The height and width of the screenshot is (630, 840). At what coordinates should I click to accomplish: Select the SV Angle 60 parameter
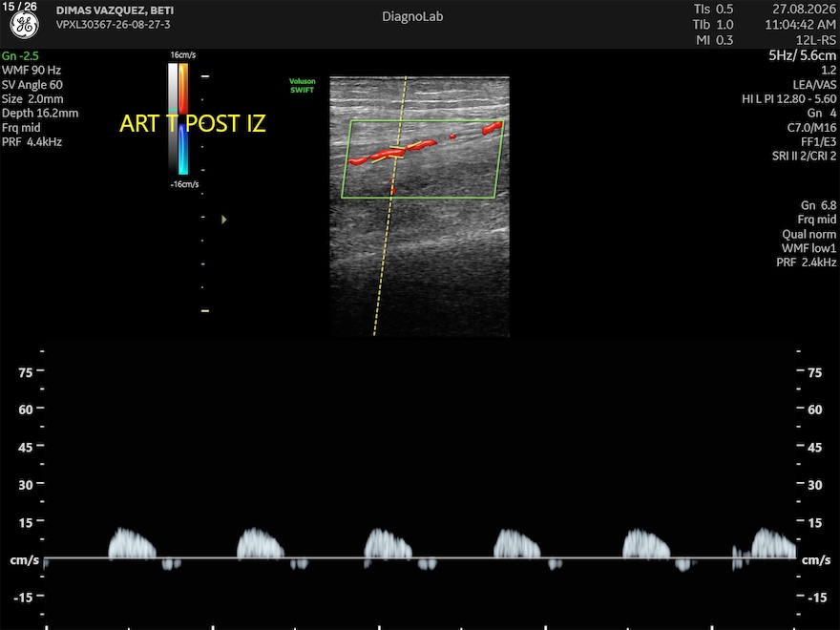tap(32, 85)
